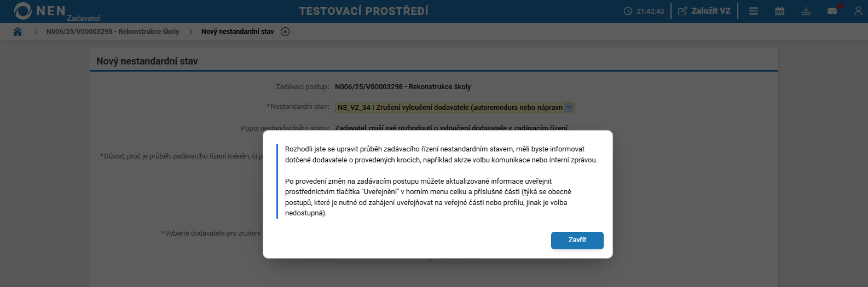Click Založit VZ button
The height and width of the screenshot is (287, 868).
pyautogui.click(x=704, y=11)
